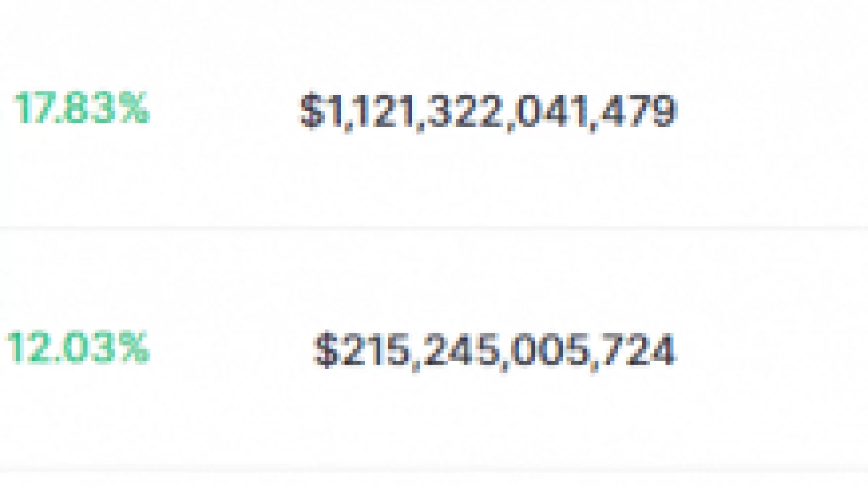Click the dollar sign before 215,245,005,724

(x=325, y=351)
